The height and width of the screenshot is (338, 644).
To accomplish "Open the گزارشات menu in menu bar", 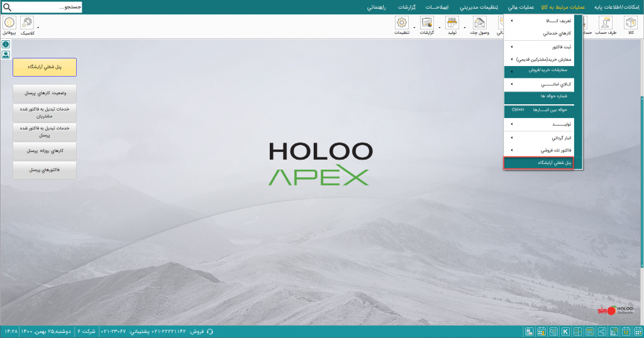I will coord(407,8).
